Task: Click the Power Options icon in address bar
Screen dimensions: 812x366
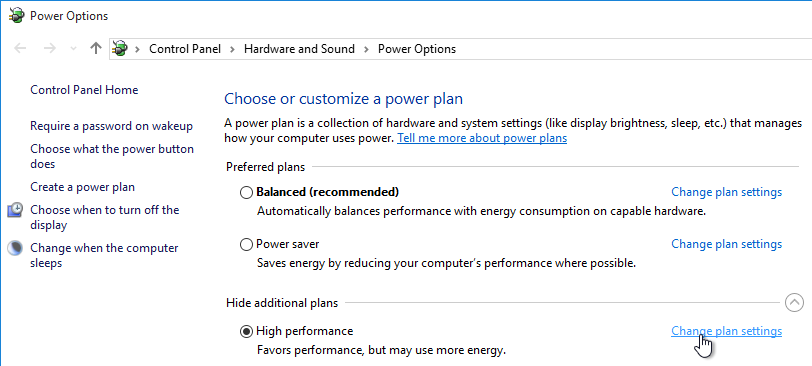Action: click(x=120, y=49)
